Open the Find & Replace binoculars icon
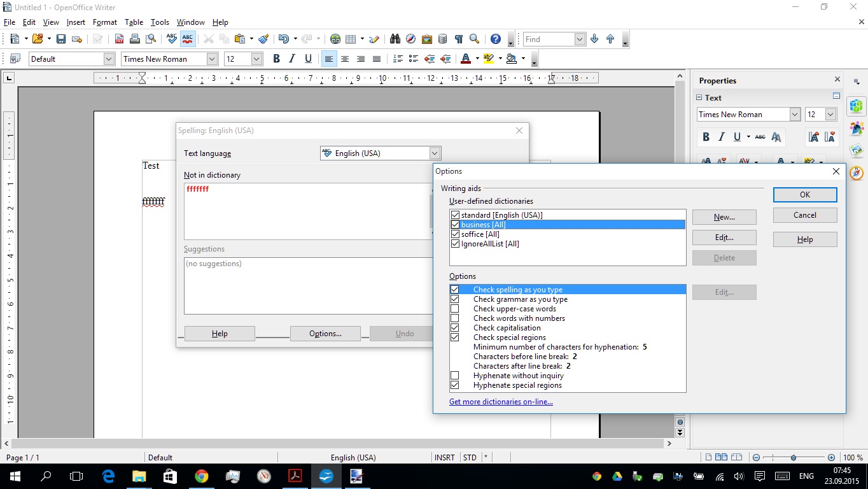The image size is (868, 489). pos(395,39)
